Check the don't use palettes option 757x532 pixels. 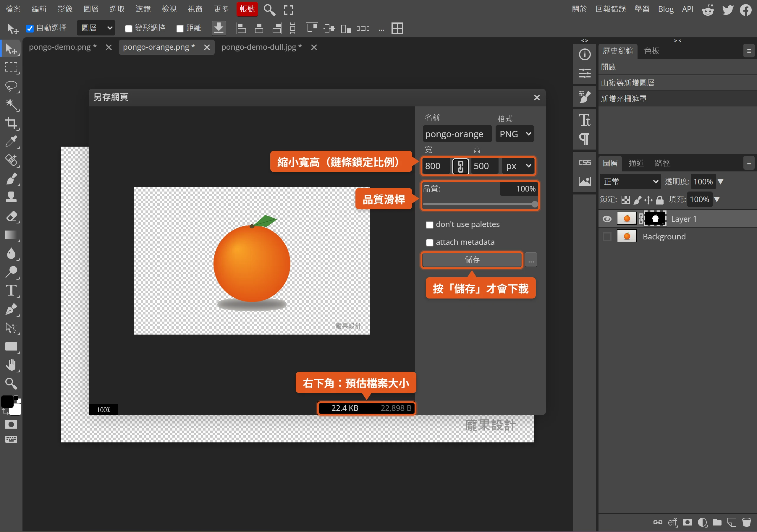click(x=429, y=224)
